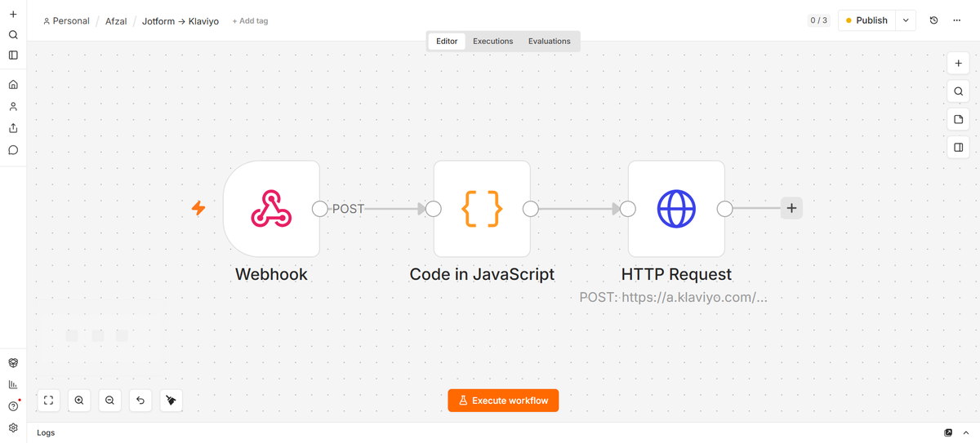
Task: Click the Code in JavaScript label
Action: [482, 274]
